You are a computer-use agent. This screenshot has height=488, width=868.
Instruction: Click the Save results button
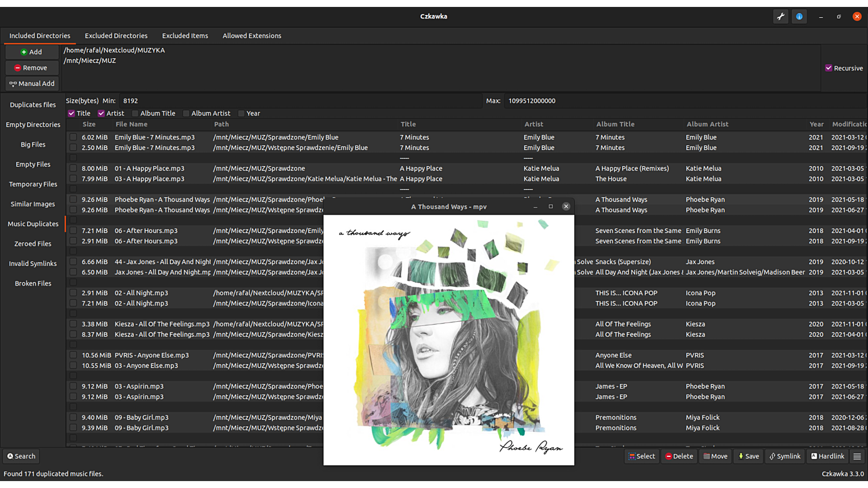click(x=749, y=456)
